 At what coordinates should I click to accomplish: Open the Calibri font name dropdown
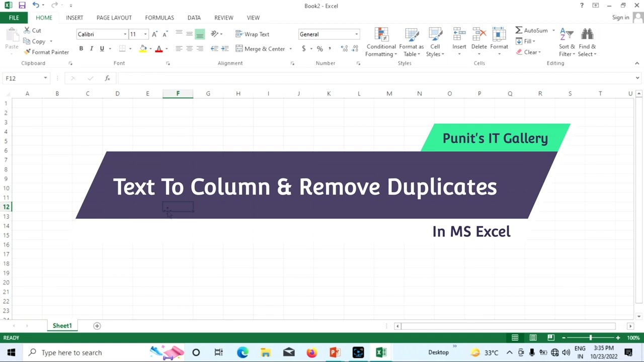[x=125, y=34]
